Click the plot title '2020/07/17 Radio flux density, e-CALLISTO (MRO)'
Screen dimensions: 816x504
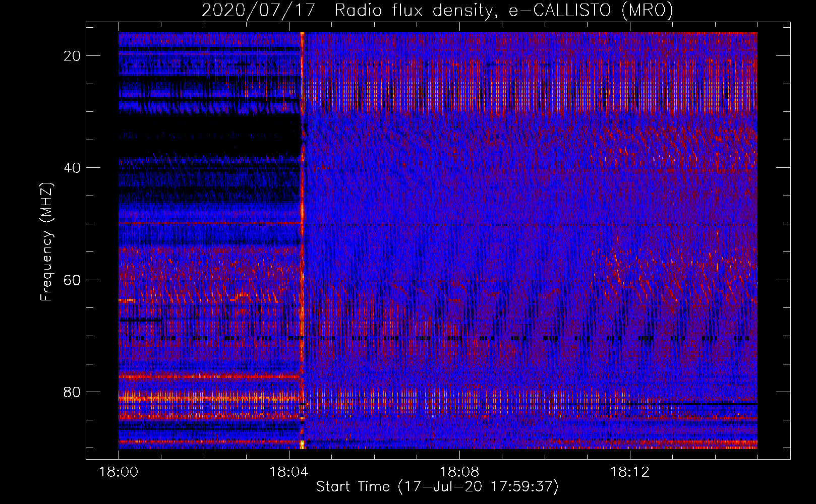(437, 11)
